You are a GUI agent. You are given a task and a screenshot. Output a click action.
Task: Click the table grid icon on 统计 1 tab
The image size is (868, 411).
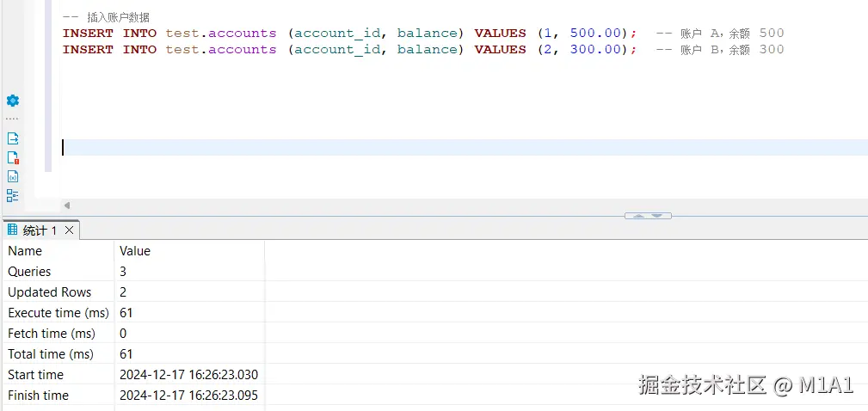[x=13, y=230]
